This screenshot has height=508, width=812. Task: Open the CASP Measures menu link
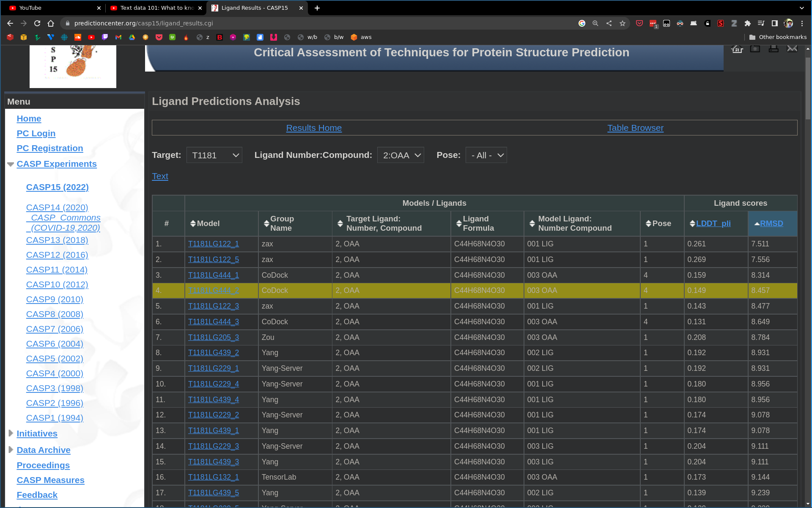(50, 480)
